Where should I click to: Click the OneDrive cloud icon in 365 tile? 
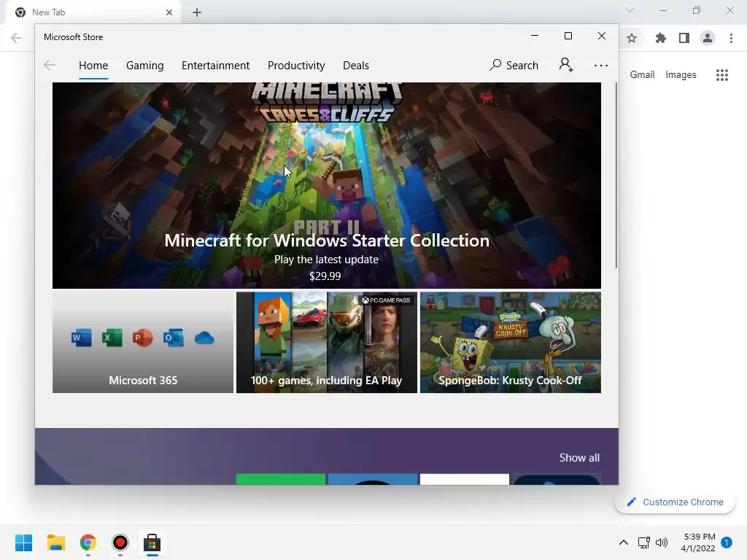[204, 338]
